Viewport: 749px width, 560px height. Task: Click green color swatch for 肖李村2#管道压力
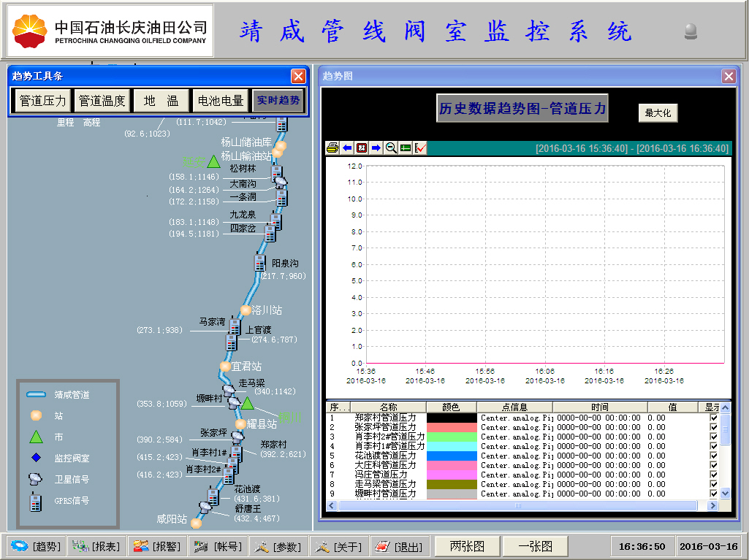[x=452, y=437]
